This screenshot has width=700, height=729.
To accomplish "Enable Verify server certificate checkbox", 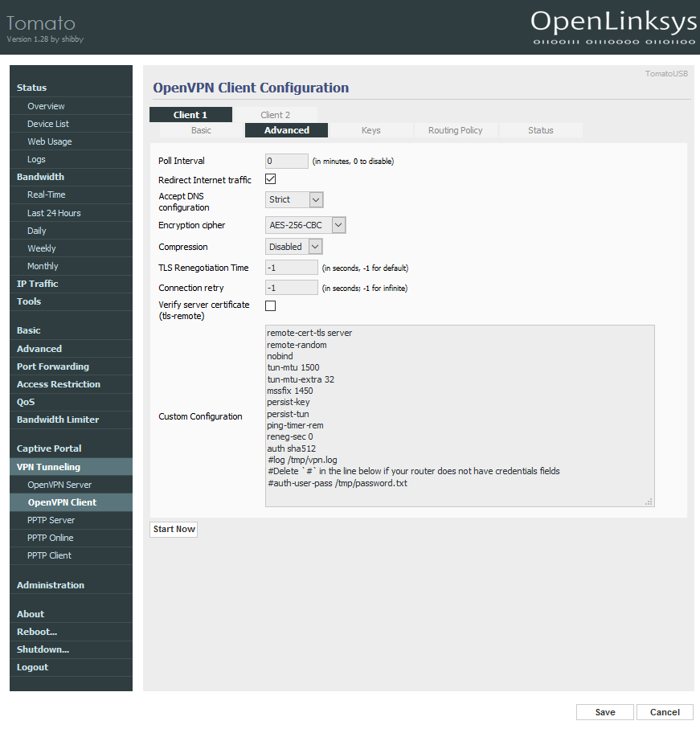I will 271,305.
